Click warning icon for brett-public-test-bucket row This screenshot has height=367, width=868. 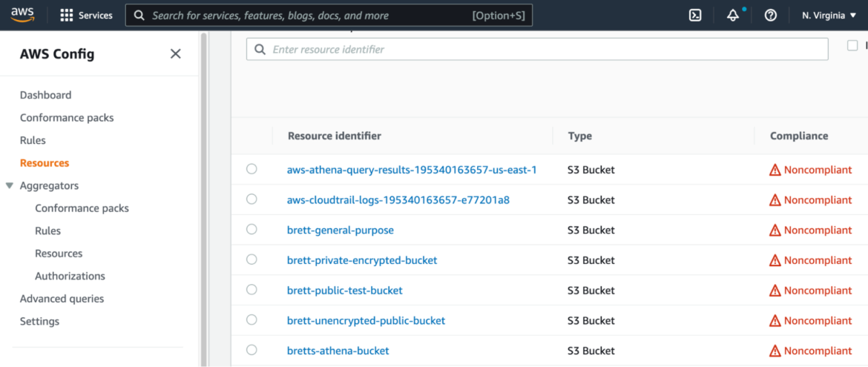pos(775,291)
